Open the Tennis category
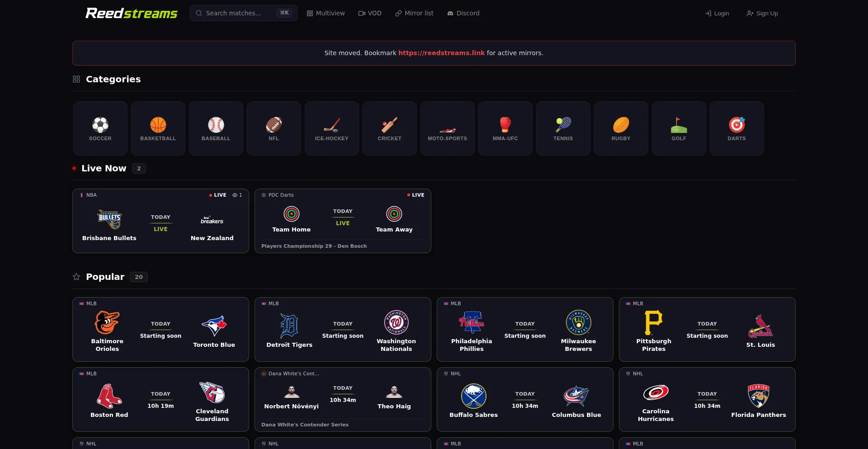This screenshot has height=449, width=868. click(563, 128)
